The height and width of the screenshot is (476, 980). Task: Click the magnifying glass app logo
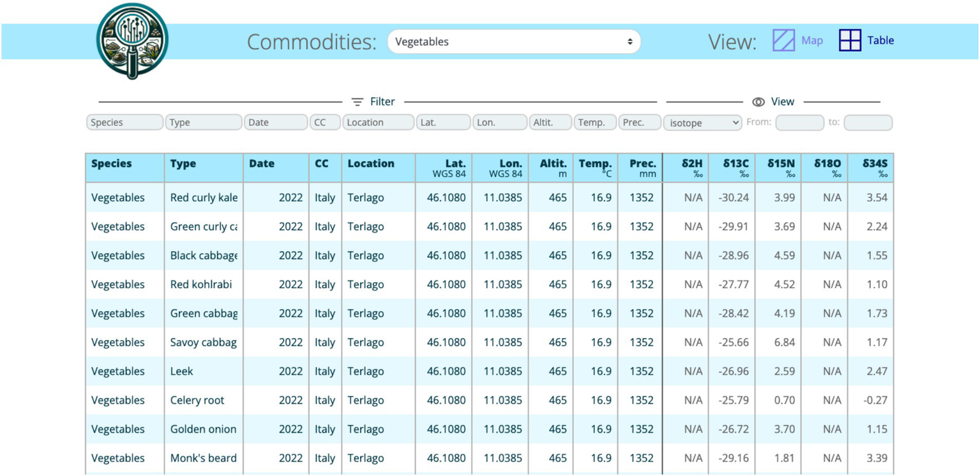(132, 41)
